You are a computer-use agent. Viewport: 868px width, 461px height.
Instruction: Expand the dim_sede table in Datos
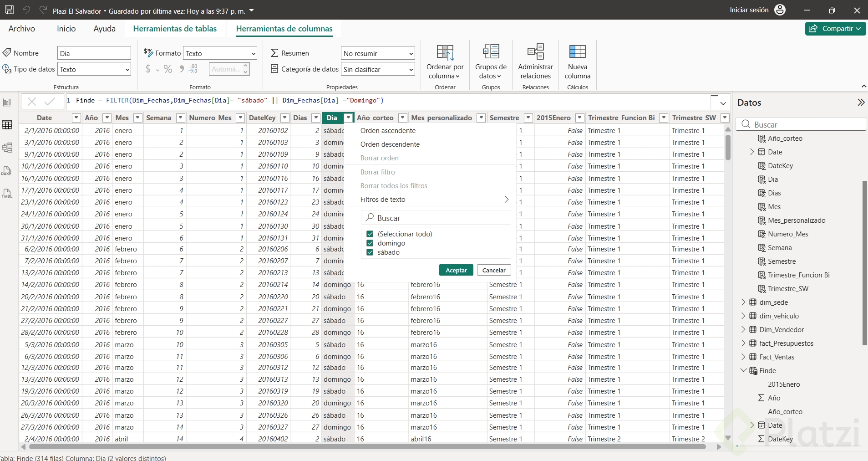point(743,302)
